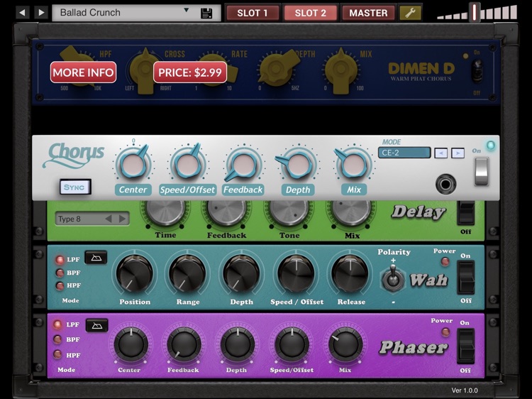Click the Wah Release knob
Screen dimensions: 532x399
350,274
